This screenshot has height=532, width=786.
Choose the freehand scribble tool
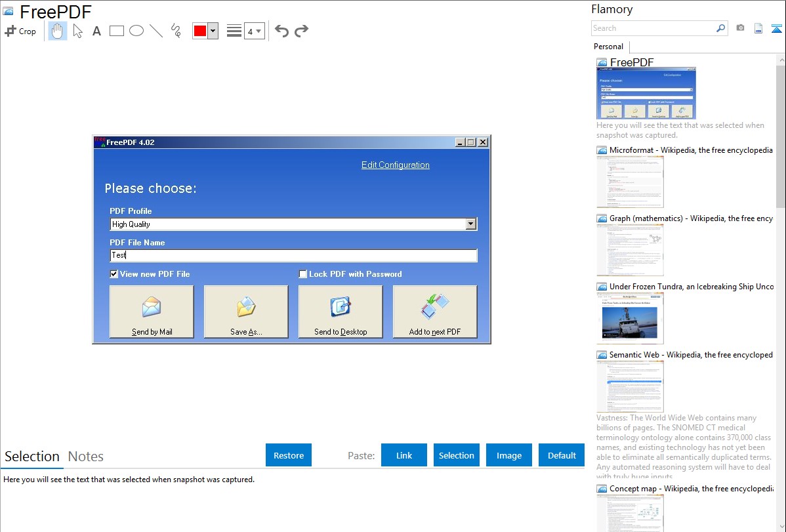tap(176, 31)
